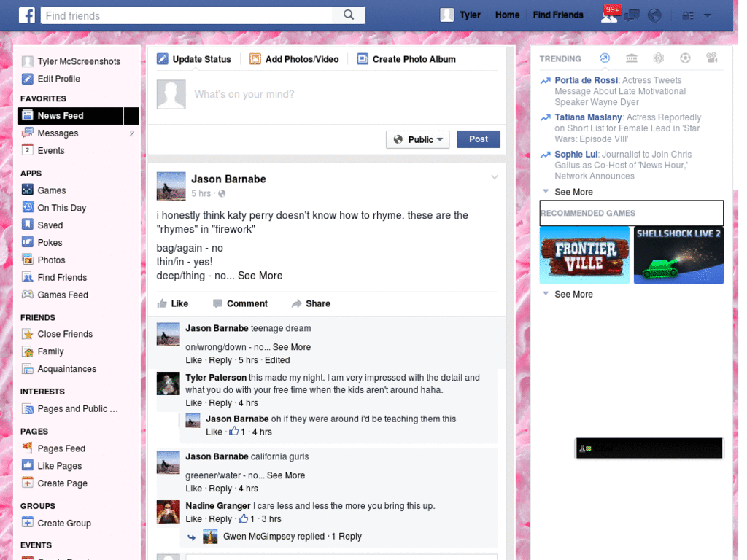Click the blue Post button

[x=479, y=139]
